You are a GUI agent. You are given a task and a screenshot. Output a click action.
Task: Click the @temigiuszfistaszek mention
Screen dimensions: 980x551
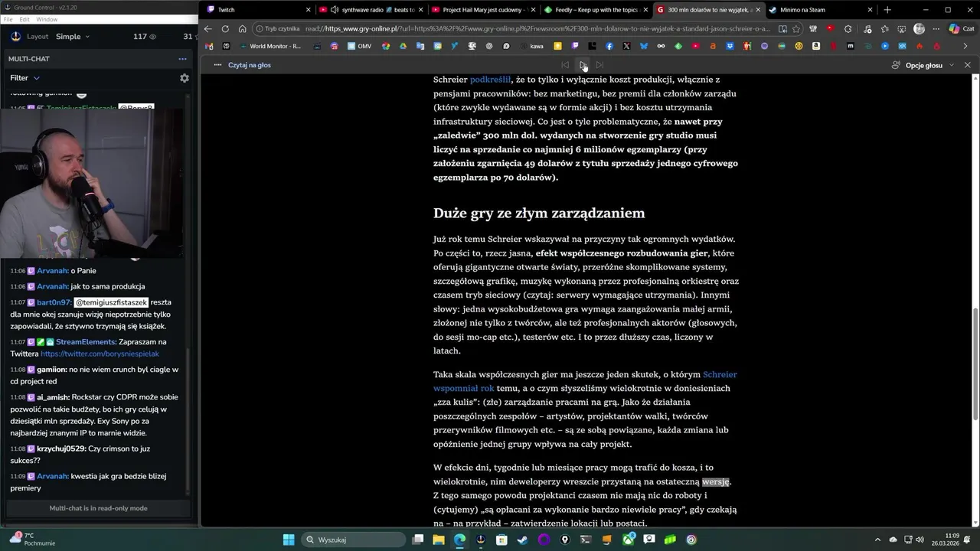point(111,302)
